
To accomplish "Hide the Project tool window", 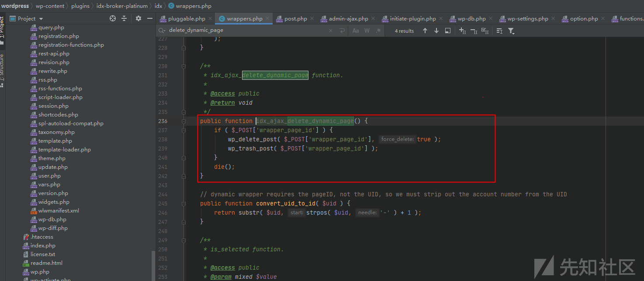I will point(150,18).
